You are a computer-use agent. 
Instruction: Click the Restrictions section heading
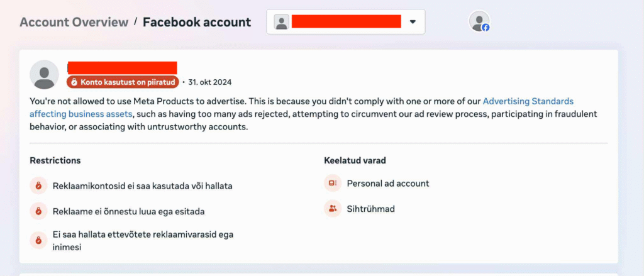[55, 160]
